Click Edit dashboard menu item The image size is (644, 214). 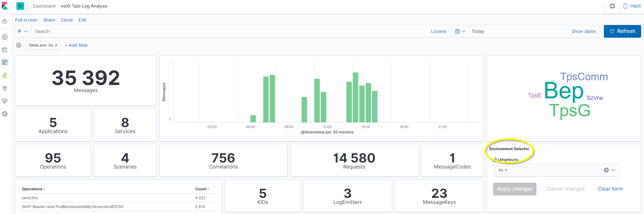click(x=83, y=20)
